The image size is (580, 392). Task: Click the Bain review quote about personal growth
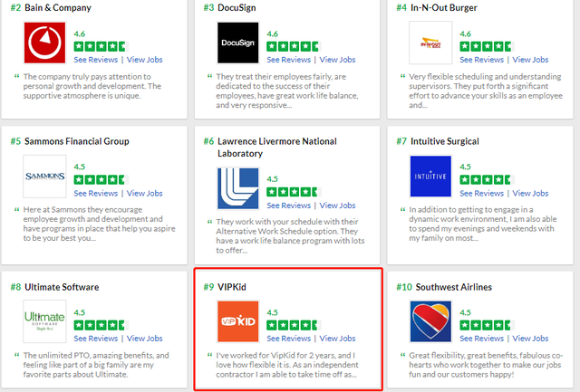tap(92, 86)
